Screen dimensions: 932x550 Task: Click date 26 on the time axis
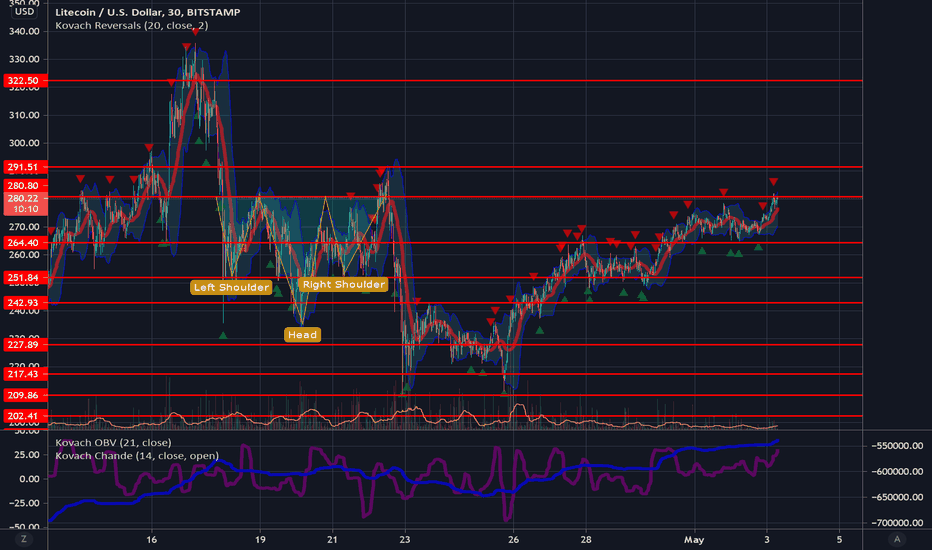click(514, 540)
